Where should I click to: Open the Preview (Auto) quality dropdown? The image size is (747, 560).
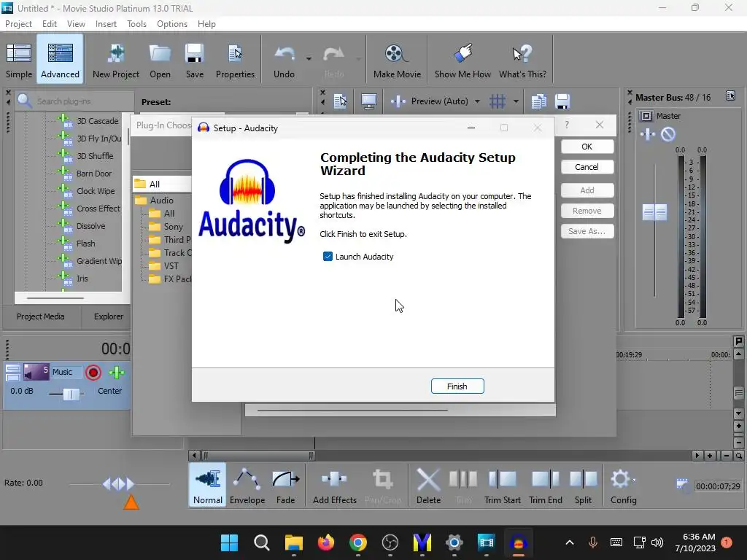pos(435,101)
